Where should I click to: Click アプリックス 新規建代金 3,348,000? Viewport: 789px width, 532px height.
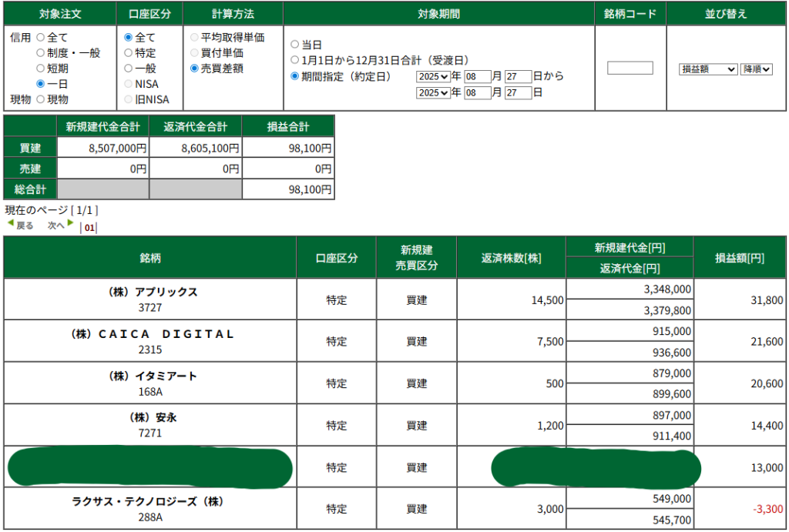pos(667,289)
